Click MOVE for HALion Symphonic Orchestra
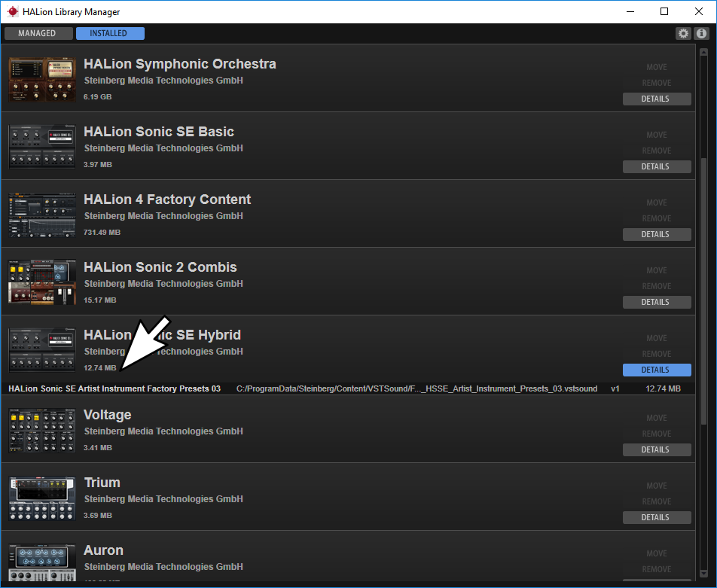717x588 pixels. [657, 67]
